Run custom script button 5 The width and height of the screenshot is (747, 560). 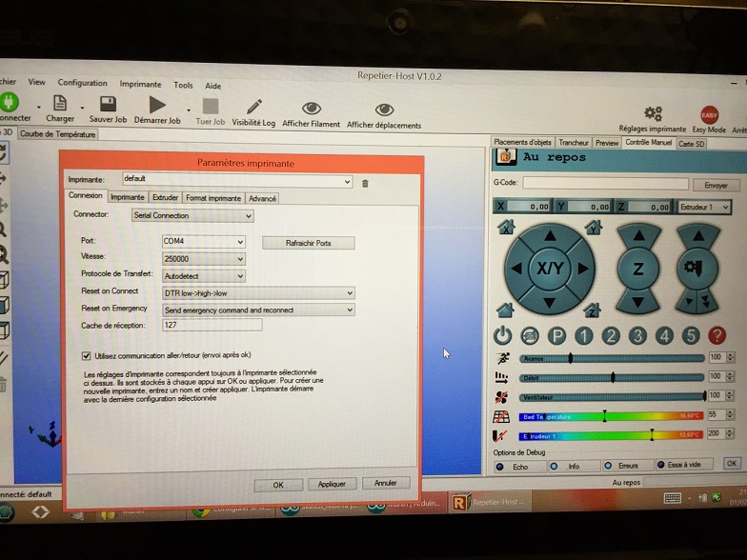(x=690, y=336)
